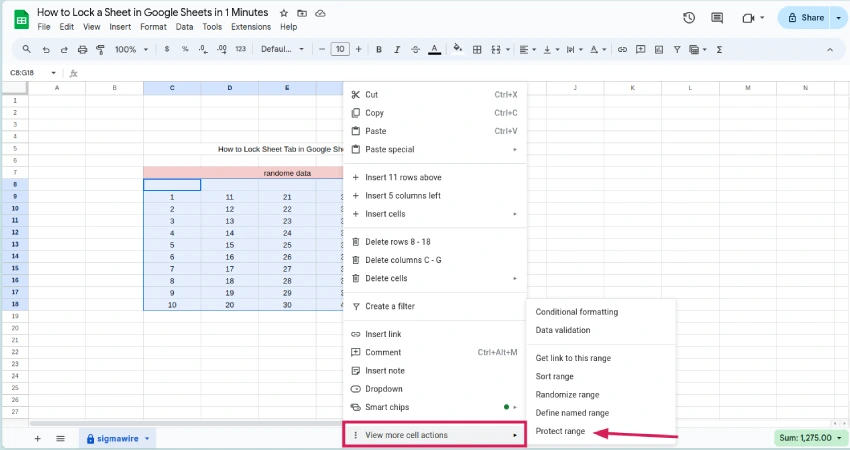The width and height of the screenshot is (850, 450).
Task: Select Insert 11 rows above
Action: 435,177
